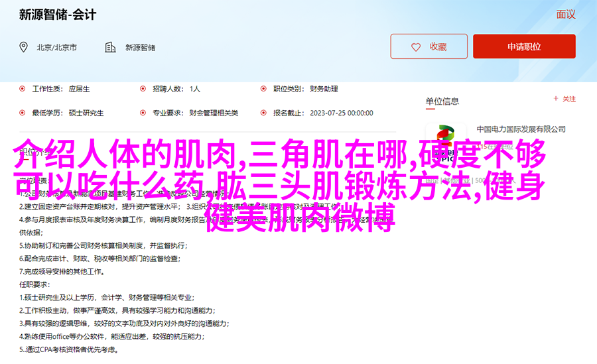The height and width of the screenshot is (364, 597).
Task: Click the 北京/北京市 location text
Action: [x=56, y=48]
